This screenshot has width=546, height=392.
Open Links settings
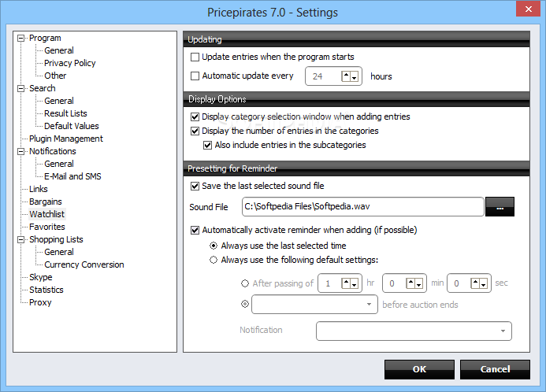point(39,189)
